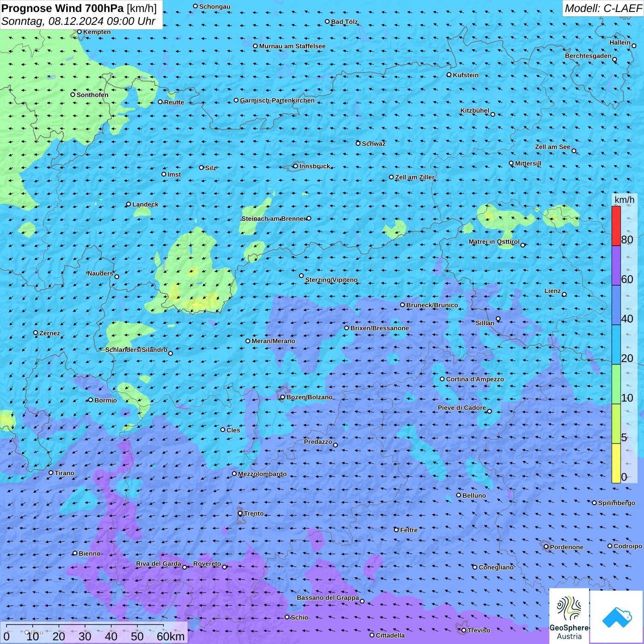Click the 'Zell am See' label

pyautogui.click(x=552, y=147)
